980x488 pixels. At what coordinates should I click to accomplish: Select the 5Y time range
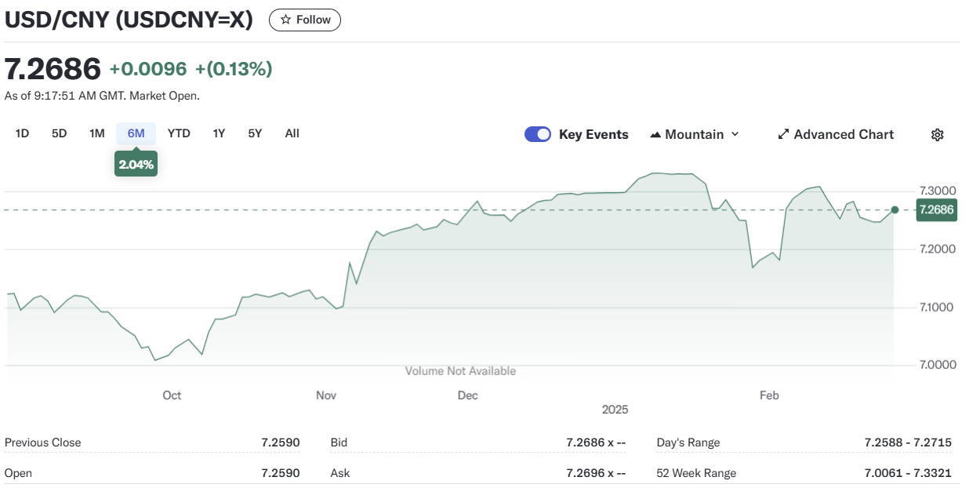(x=255, y=133)
